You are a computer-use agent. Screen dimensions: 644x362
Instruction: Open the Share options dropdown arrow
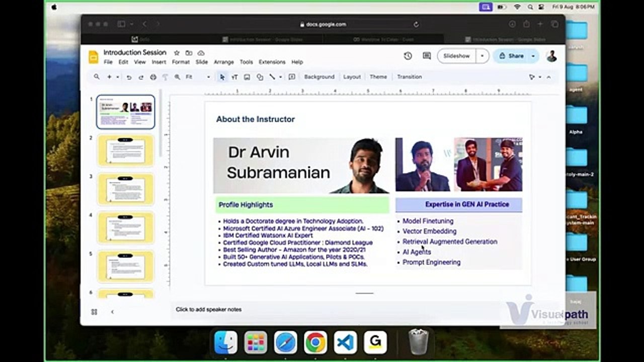(x=533, y=56)
